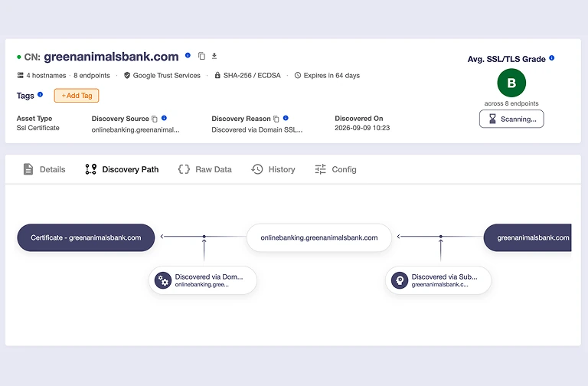
Task: Click the document icon on the Details tab
Action: point(28,169)
